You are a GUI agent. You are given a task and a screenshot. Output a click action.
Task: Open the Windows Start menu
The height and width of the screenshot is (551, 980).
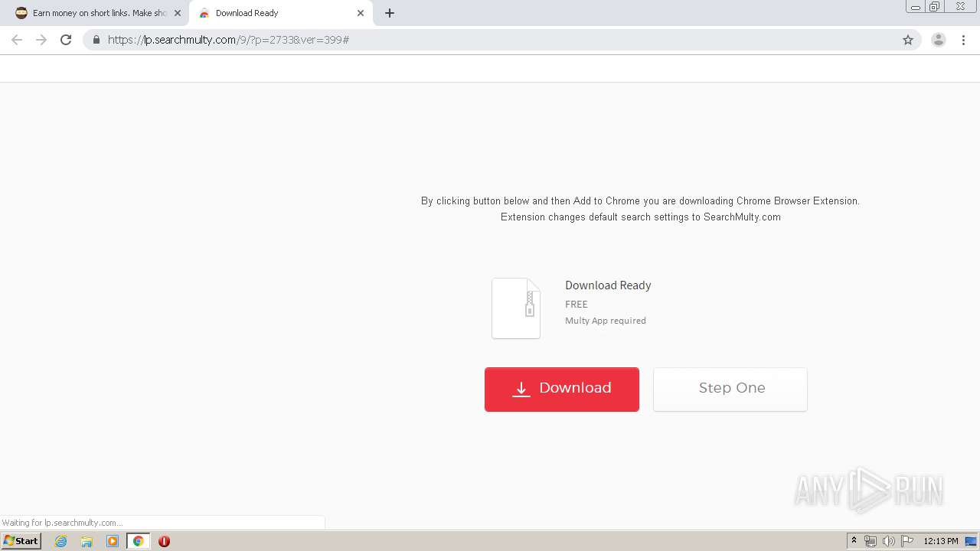point(21,540)
